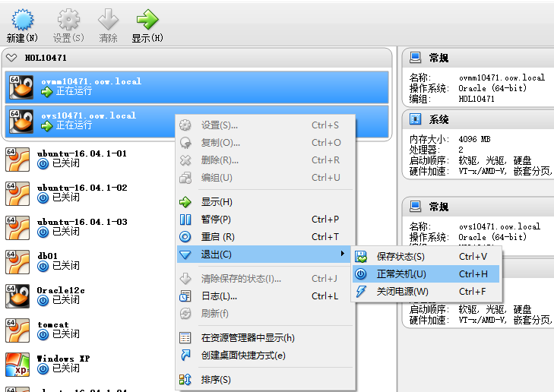This screenshot has width=554, height=392.
Task: Choose 创建桌面快捷方式(e)
Action: [x=265, y=356]
